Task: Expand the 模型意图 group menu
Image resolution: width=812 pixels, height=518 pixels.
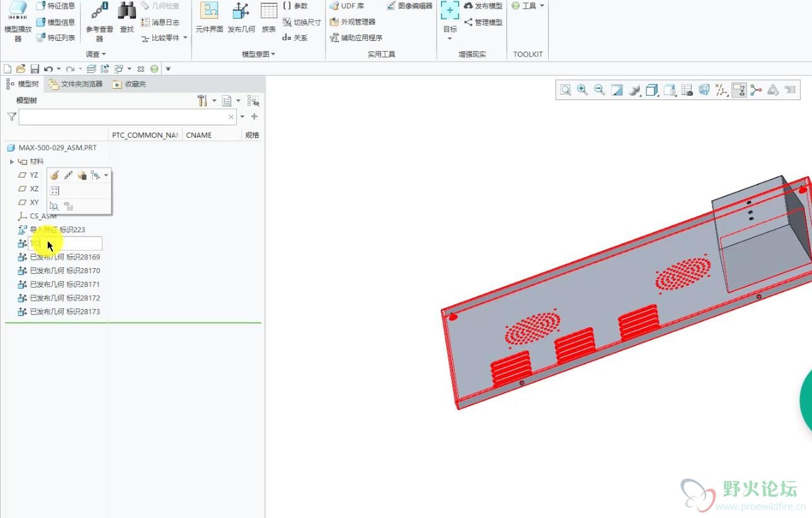Action: click(x=258, y=54)
